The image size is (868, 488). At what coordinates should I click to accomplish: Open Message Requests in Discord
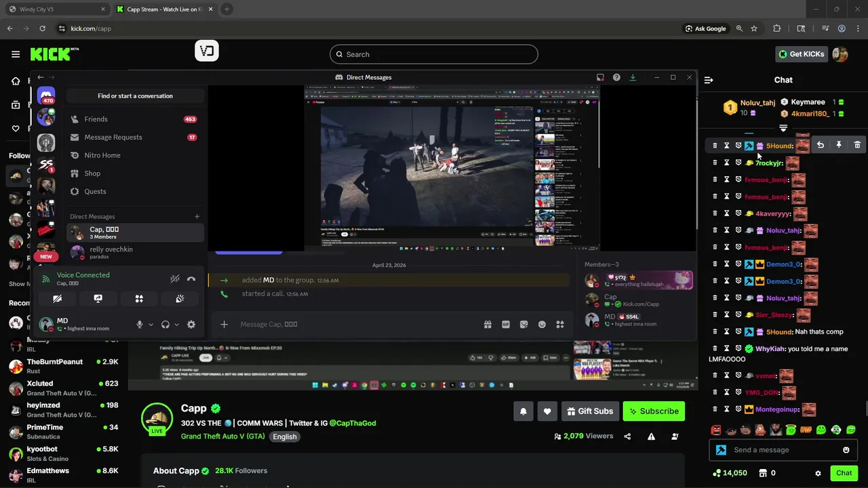coord(135,138)
